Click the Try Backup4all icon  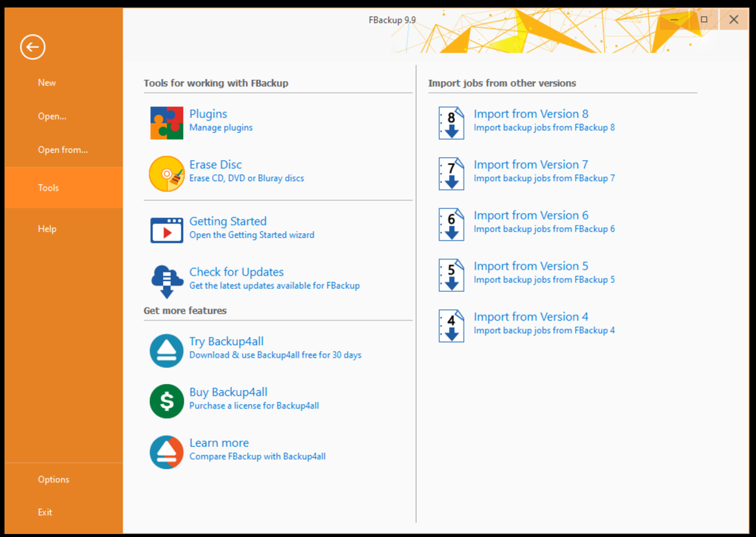click(x=166, y=349)
